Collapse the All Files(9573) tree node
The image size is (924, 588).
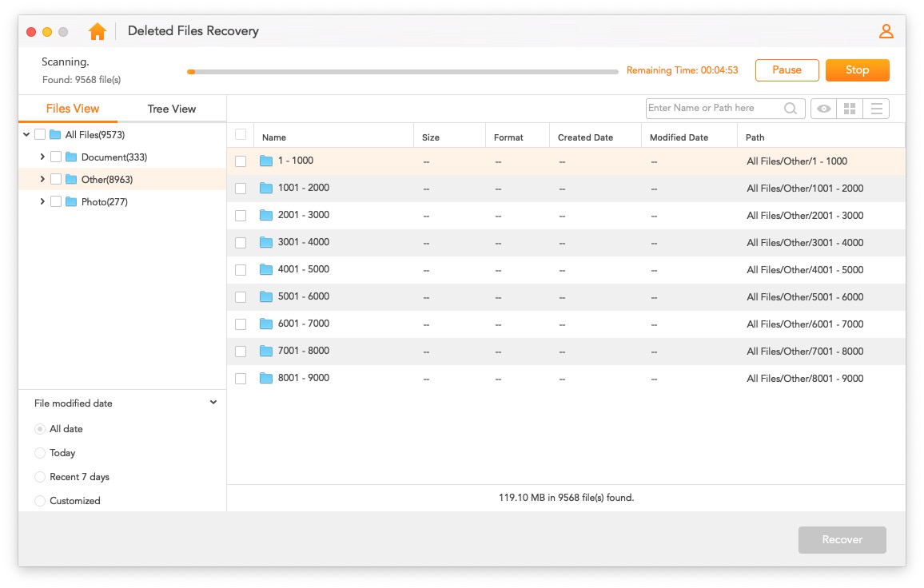[x=26, y=135]
